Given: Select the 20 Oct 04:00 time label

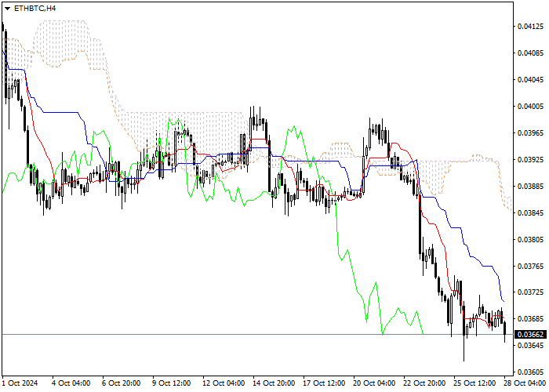Looking at the screenshot, I should click(374, 383).
